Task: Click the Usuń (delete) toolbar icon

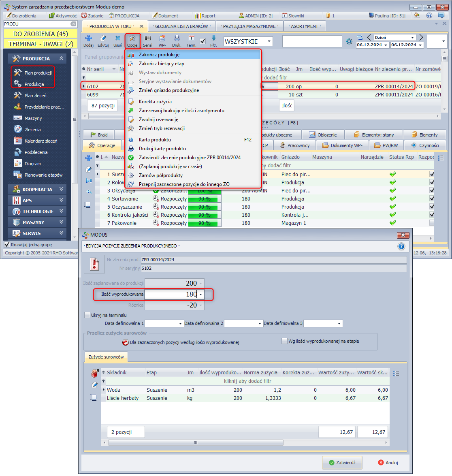Action: click(x=117, y=39)
